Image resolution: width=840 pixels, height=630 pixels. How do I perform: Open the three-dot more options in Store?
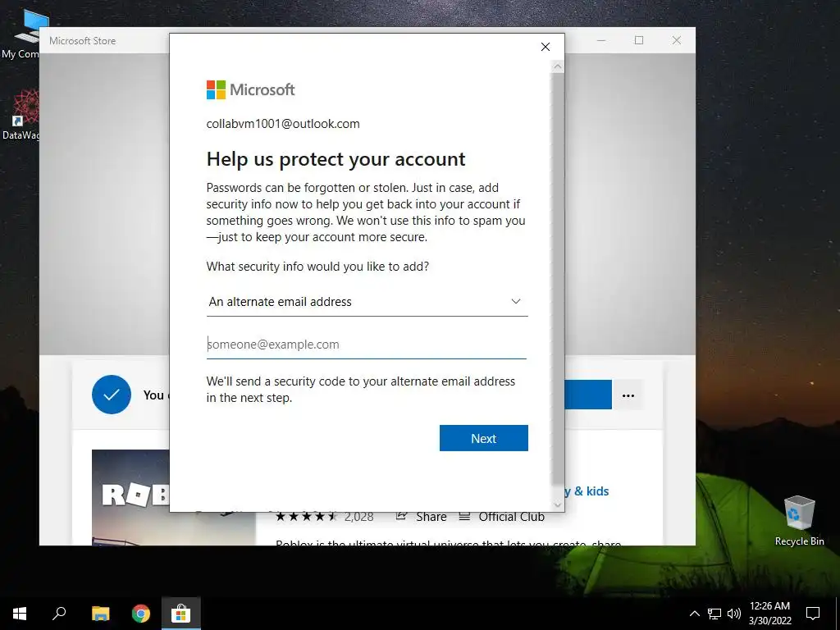click(x=628, y=395)
